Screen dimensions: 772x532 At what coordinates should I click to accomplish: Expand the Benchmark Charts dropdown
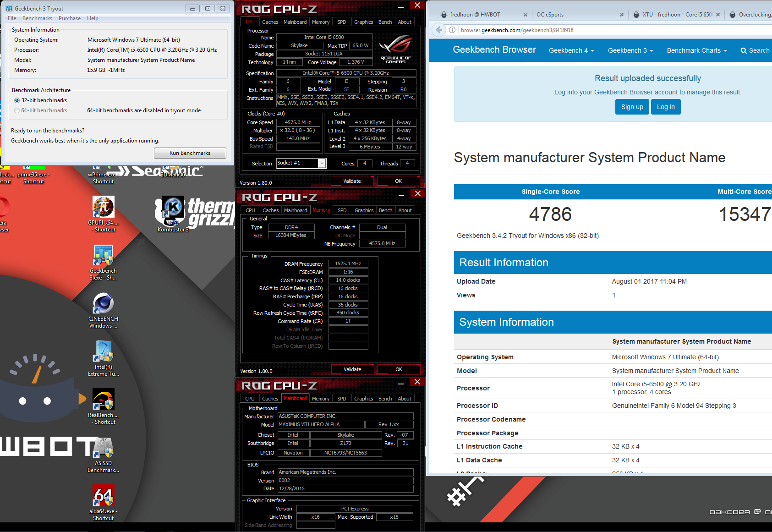[697, 50]
